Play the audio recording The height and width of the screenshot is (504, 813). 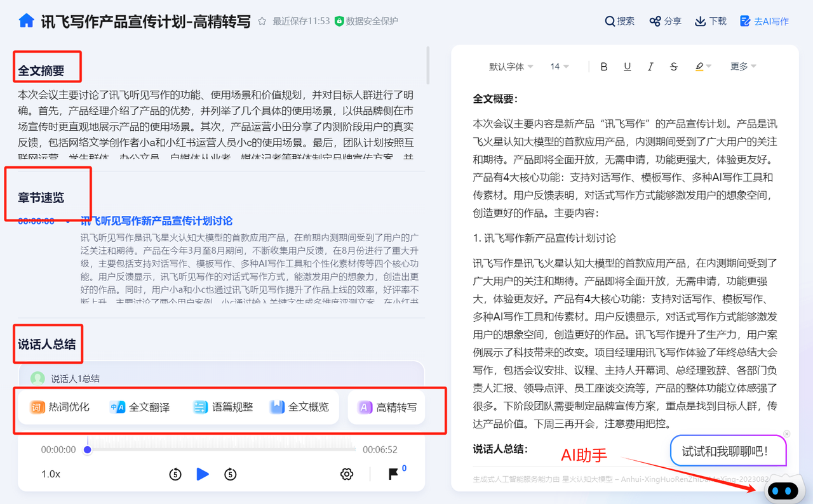coord(203,474)
